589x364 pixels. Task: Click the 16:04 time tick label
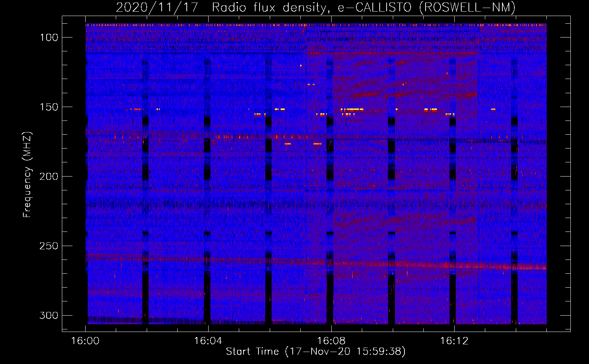[x=208, y=341]
